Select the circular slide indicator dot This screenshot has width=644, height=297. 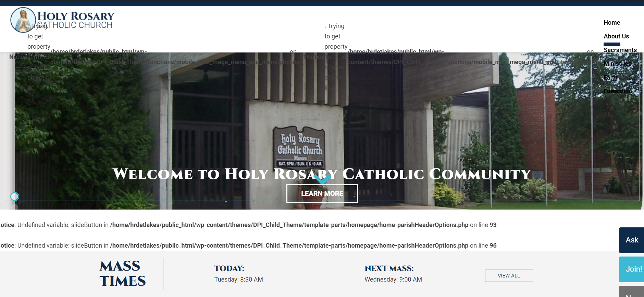15,197
